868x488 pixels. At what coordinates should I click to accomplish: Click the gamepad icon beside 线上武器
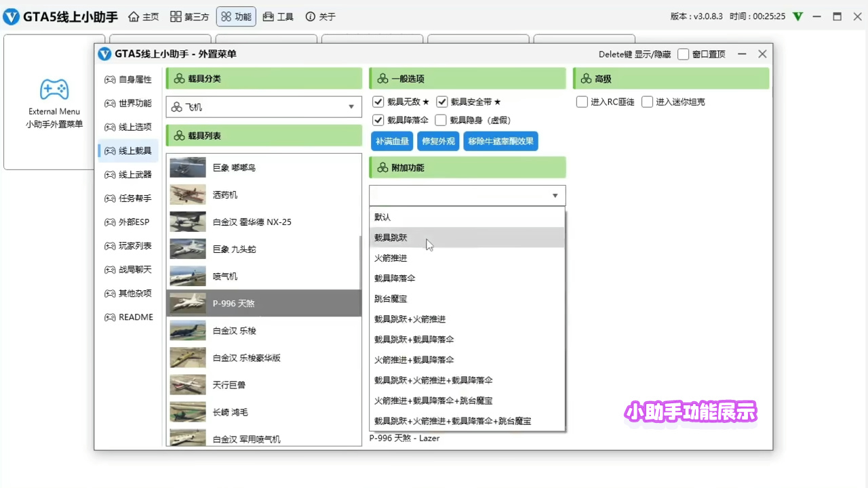coord(110,174)
